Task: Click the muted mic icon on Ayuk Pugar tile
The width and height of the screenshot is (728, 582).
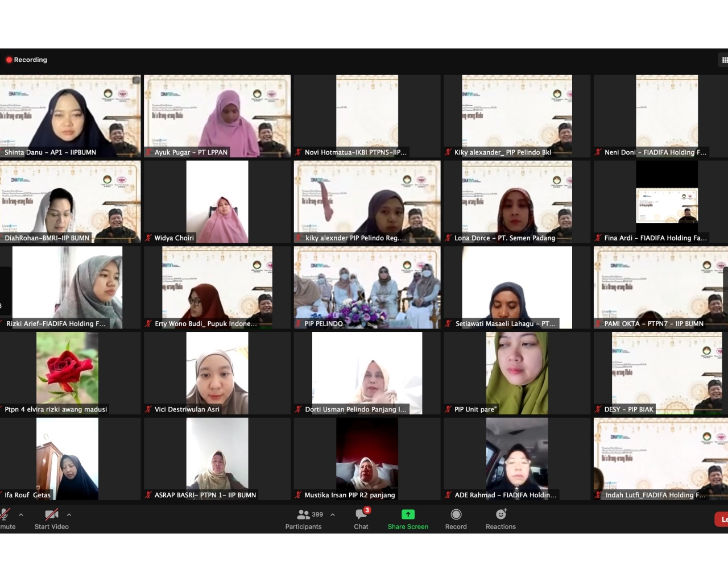Action: pyautogui.click(x=149, y=152)
